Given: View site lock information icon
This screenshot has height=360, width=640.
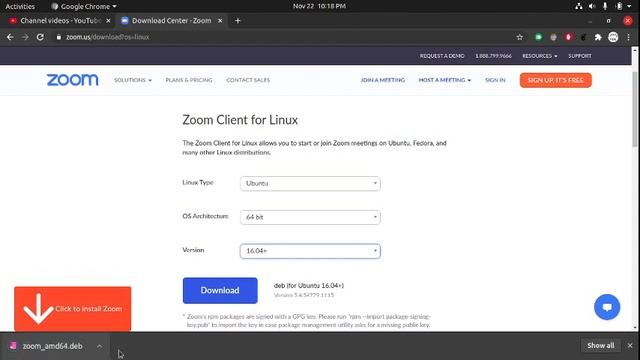Looking at the screenshot, I should (x=59, y=37).
